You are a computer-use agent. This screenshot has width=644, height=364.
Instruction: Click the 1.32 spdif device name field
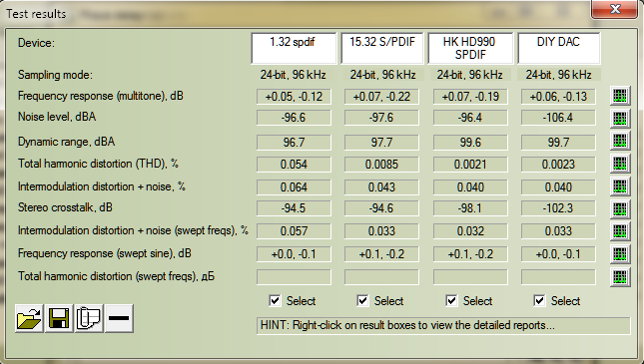click(x=294, y=49)
